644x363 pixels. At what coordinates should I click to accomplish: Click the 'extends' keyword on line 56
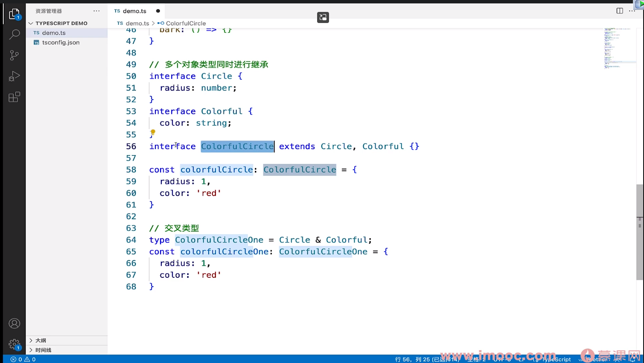pos(297,146)
